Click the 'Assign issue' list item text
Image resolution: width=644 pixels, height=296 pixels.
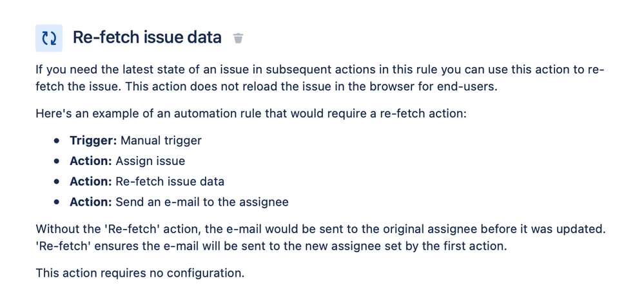150,161
